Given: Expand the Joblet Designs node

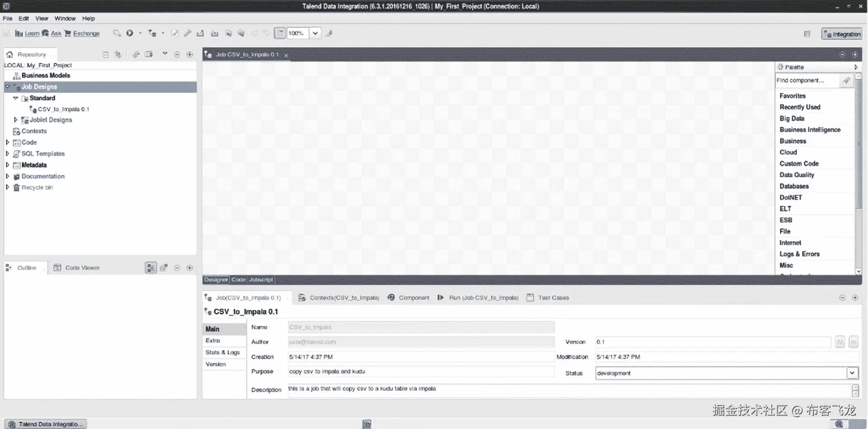Looking at the screenshot, I should tap(16, 120).
